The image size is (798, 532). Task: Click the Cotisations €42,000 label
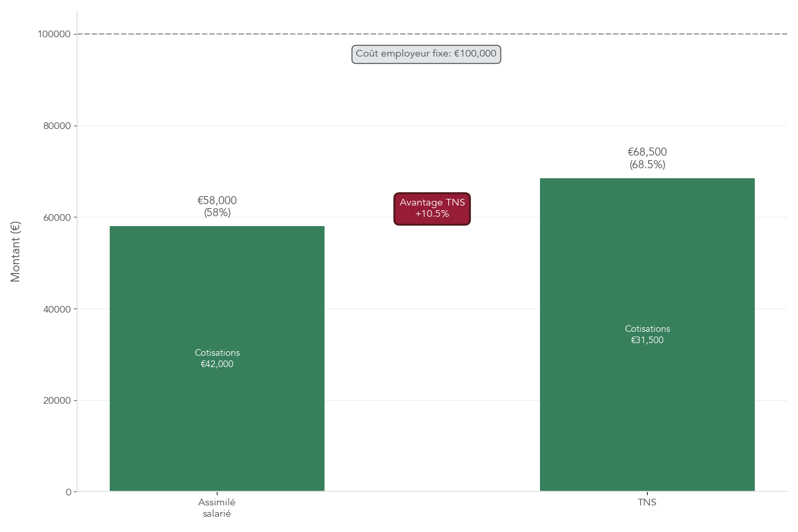pyautogui.click(x=217, y=358)
